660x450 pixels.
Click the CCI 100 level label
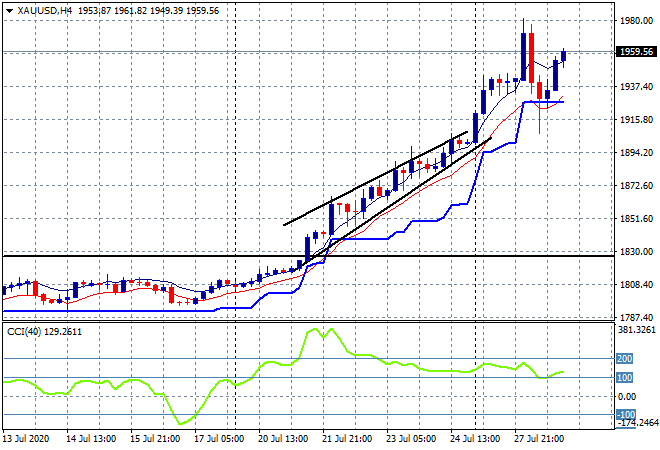(625, 378)
